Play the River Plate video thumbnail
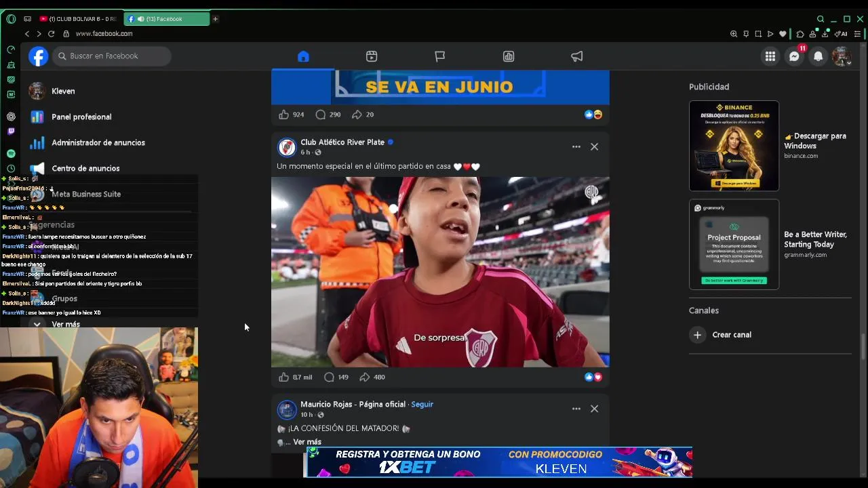Image resolution: width=868 pixels, height=488 pixels. click(x=440, y=272)
